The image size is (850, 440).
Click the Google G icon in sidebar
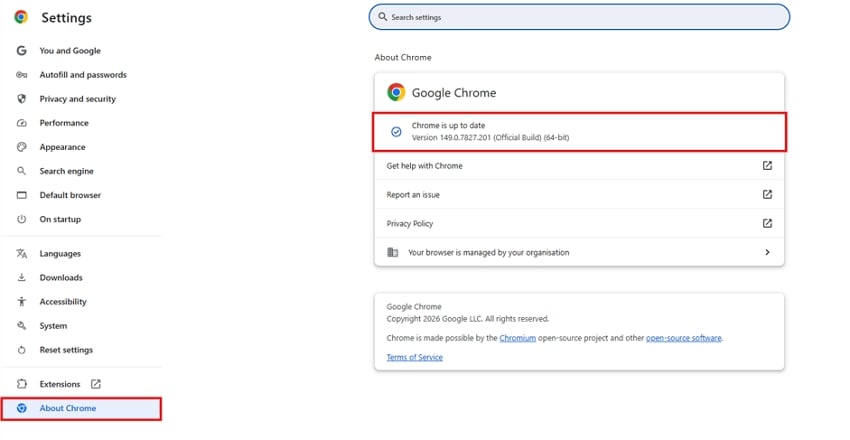pyautogui.click(x=21, y=50)
